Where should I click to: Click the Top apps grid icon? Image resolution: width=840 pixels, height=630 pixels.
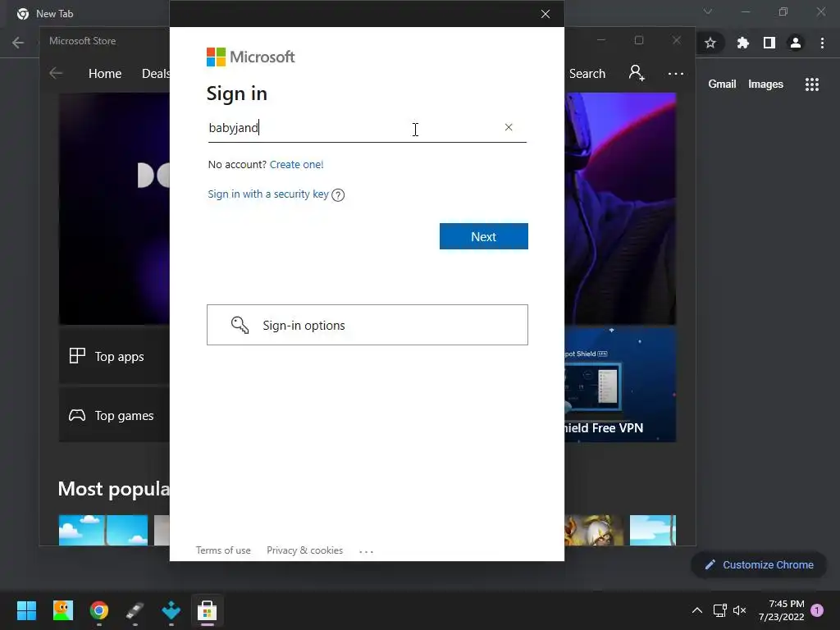[x=77, y=356]
